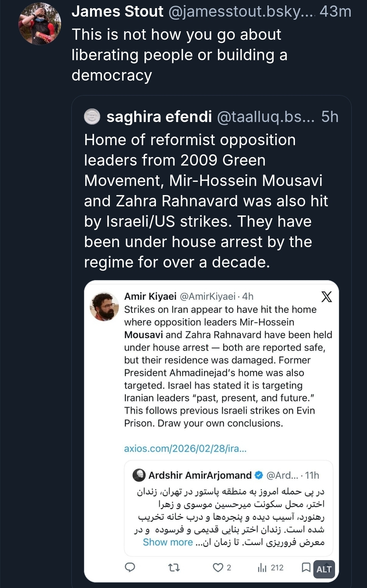Click Amir Kiyaei's profile photo
The width and height of the screenshot is (367, 588).
(104, 307)
